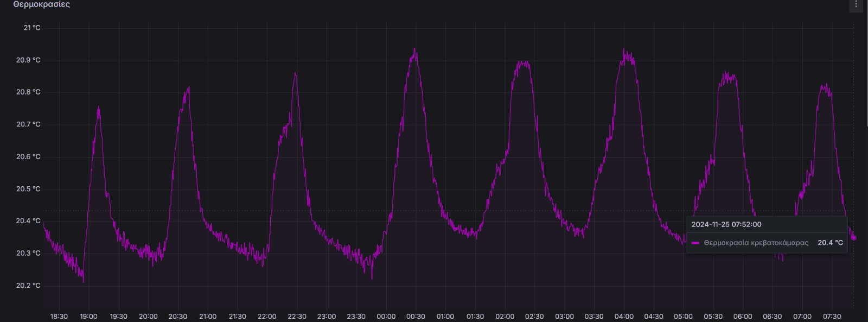Click the 23:30 time axis label

coord(356,317)
